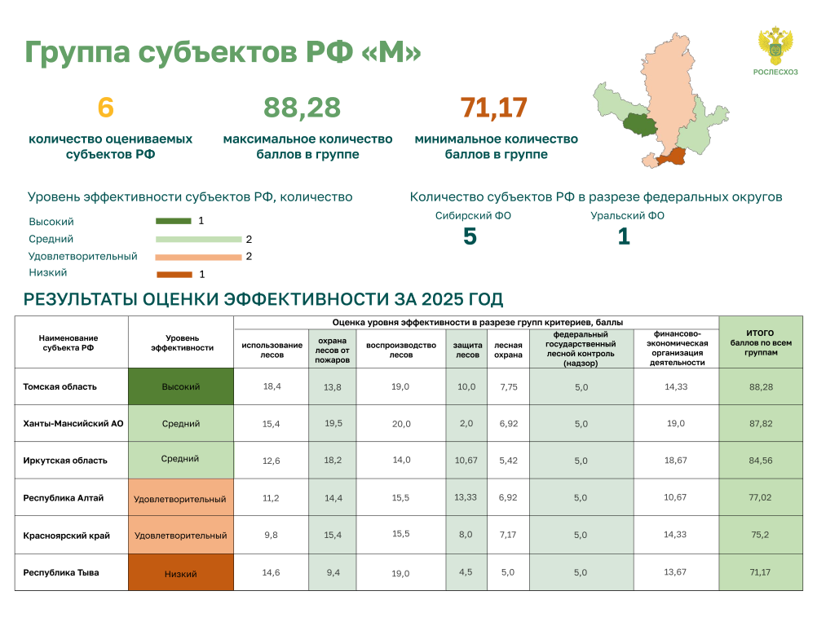Click the orange Tyva region on map
The width and height of the screenshot is (817, 644).
(672, 157)
